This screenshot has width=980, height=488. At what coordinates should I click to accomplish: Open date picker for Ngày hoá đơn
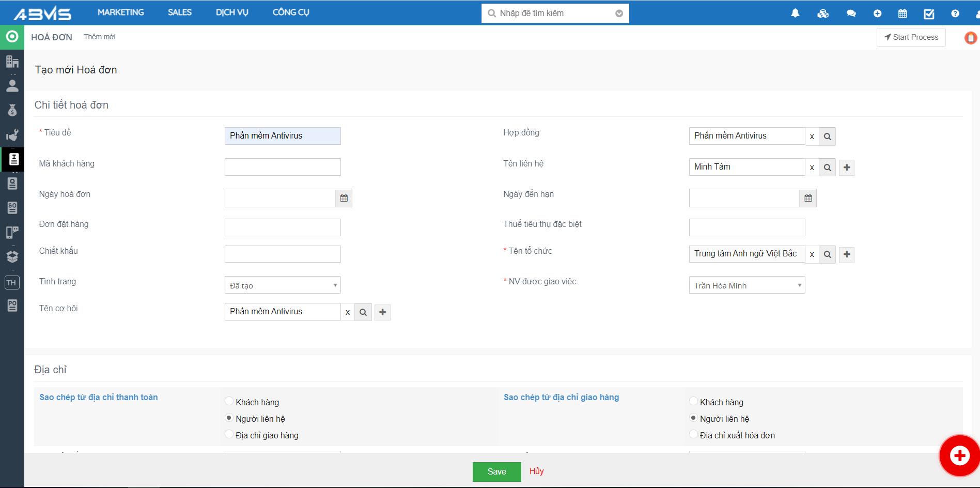[344, 198]
